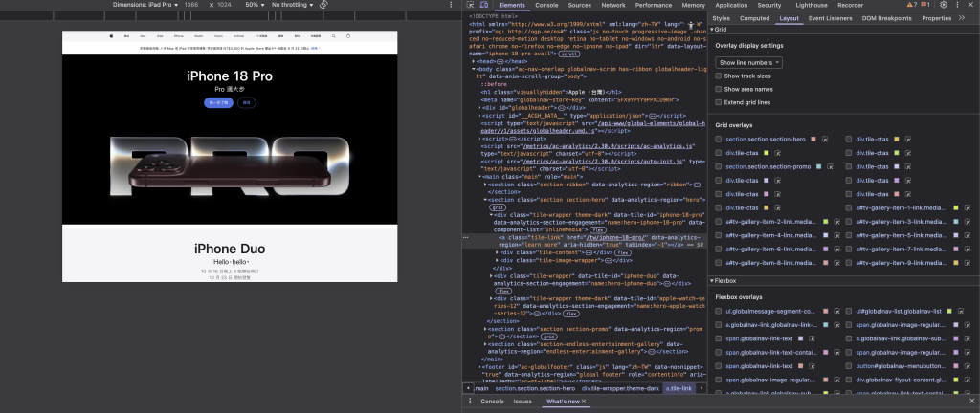Reveal section.section.section-promo element in Elements panel
980x413 pixels.
(x=830, y=166)
